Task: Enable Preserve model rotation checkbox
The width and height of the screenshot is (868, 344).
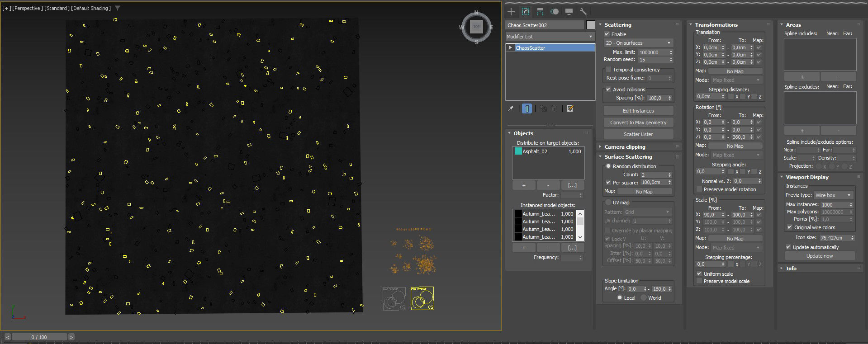Action: coord(699,189)
